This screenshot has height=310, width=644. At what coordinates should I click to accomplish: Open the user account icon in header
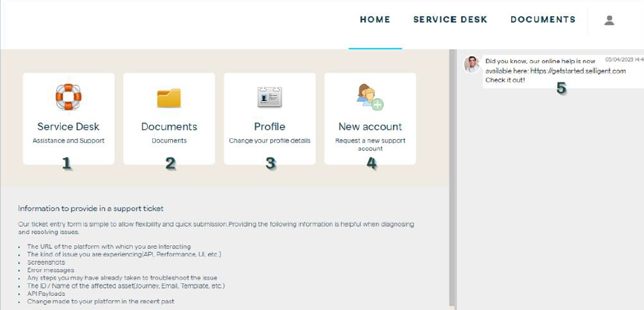609,20
